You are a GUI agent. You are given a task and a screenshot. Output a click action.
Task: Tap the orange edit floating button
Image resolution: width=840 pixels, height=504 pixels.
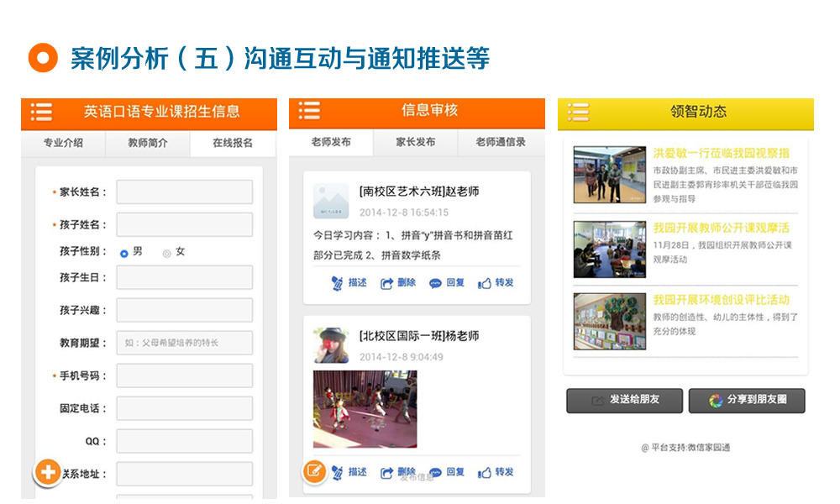(314, 471)
